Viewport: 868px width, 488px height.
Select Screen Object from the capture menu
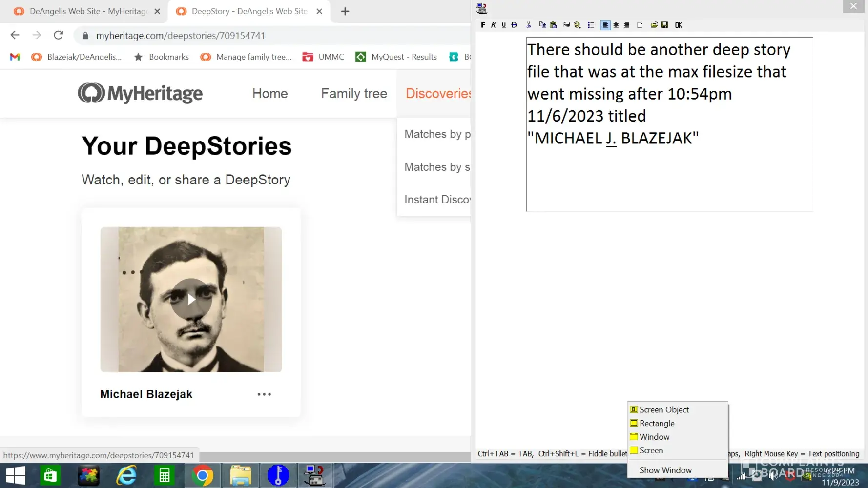coord(664,410)
